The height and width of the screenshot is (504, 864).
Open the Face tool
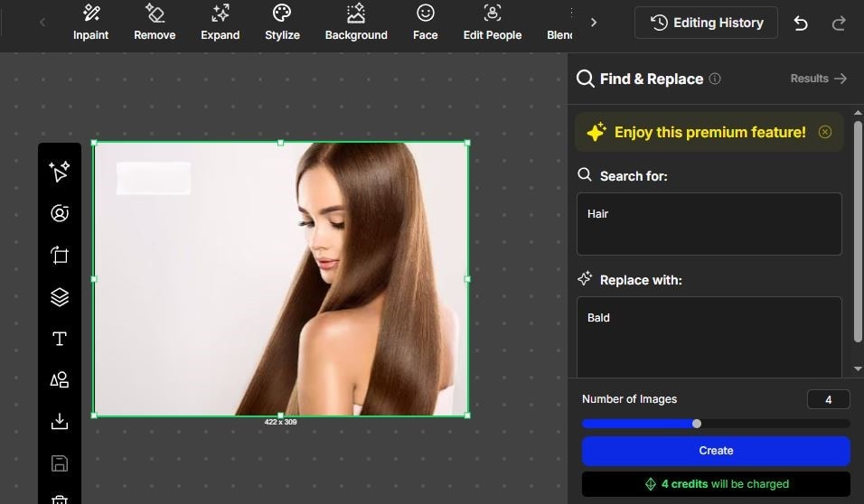tap(425, 23)
